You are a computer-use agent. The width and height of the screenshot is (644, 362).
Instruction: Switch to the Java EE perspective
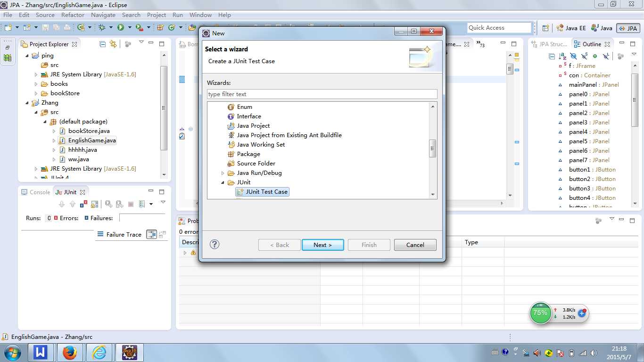pyautogui.click(x=571, y=28)
